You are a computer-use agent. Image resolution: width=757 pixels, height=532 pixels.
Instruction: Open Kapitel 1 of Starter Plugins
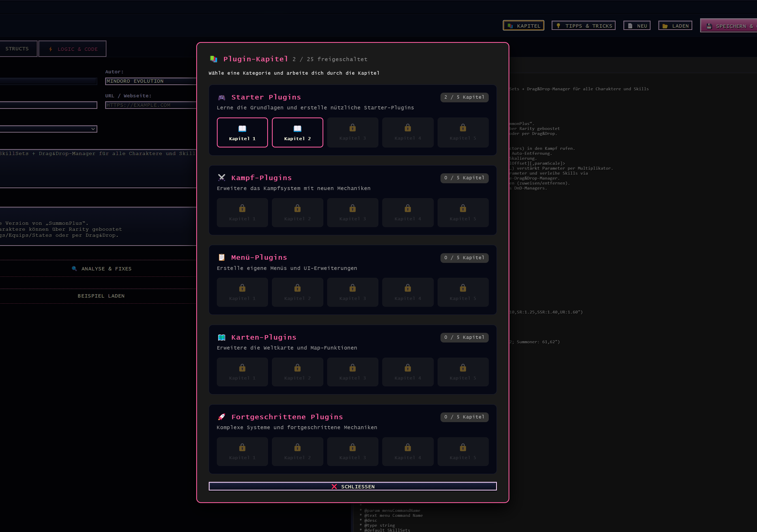tap(242, 132)
